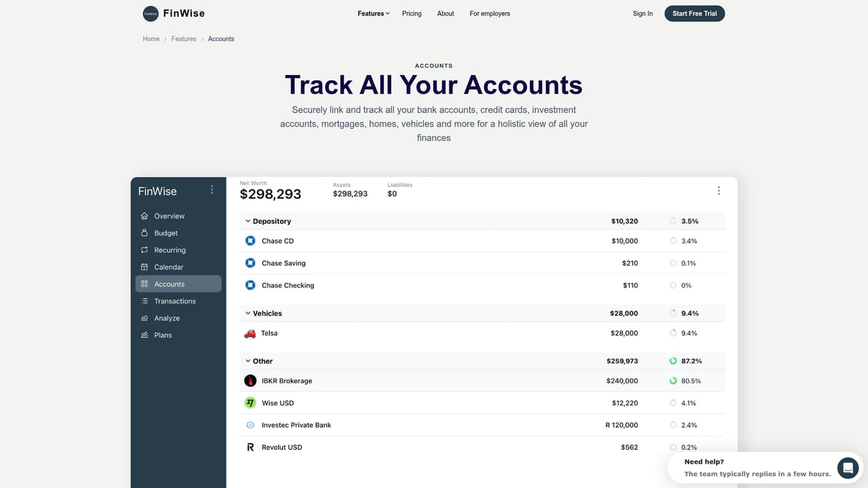The image size is (868, 488).
Task: Click the Budget icon in sidebar
Action: point(144,233)
